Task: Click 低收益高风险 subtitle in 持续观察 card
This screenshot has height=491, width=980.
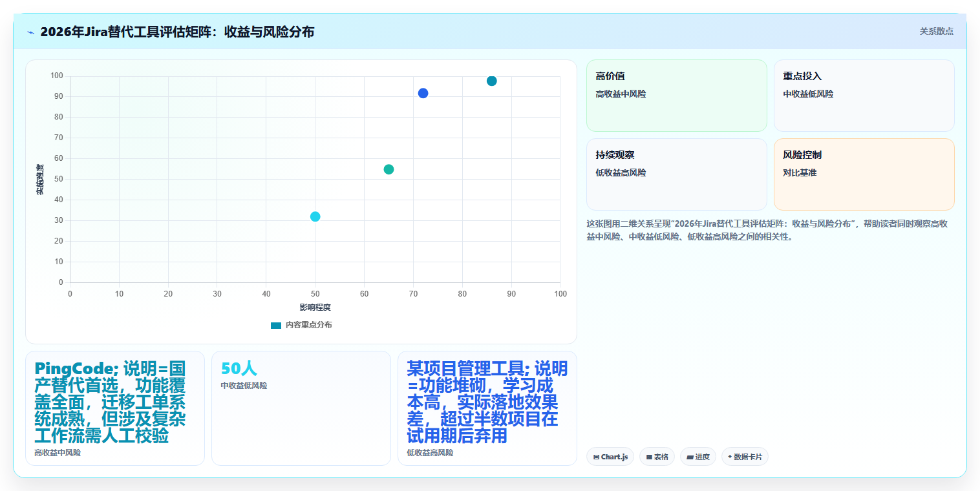Action: click(621, 172)
